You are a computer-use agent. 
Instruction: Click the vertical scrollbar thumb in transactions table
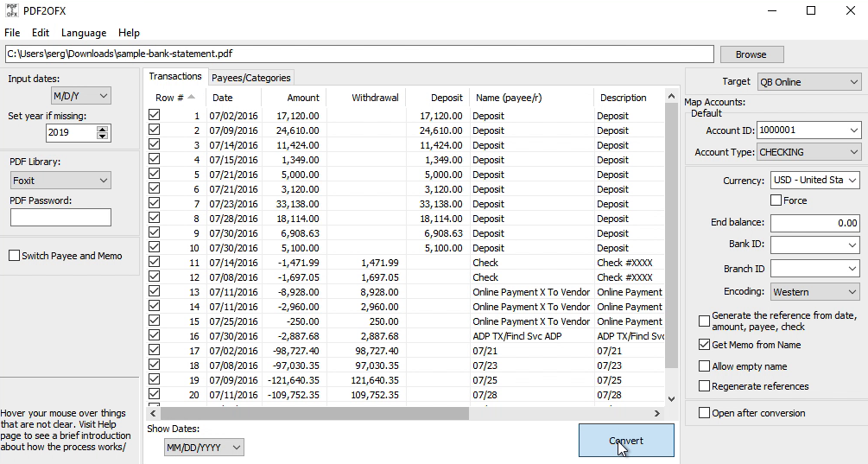click(x=671, y=235)
